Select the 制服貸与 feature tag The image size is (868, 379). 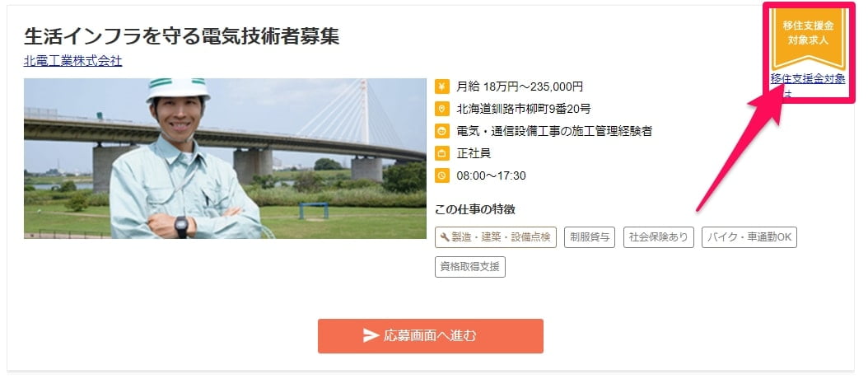tap(590, 237)
